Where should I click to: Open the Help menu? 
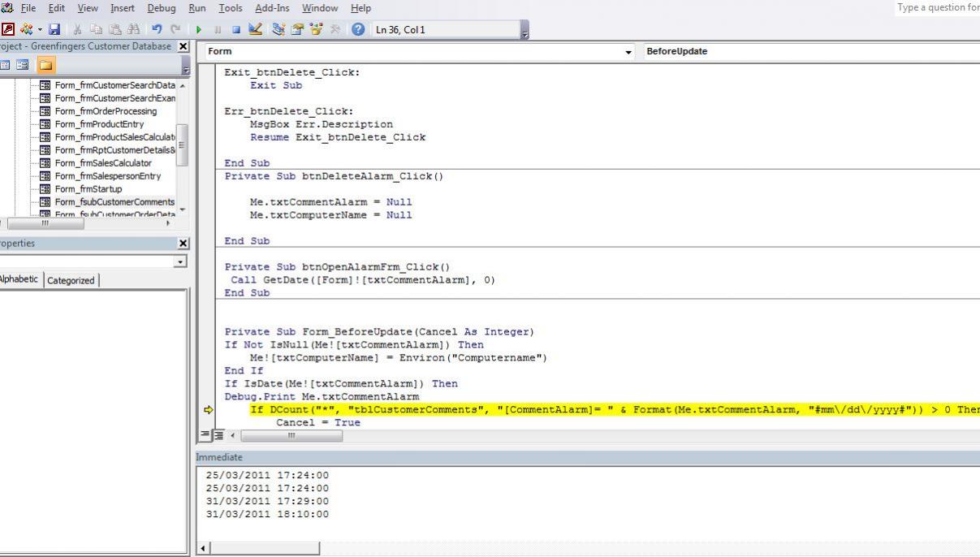point(360,8)
